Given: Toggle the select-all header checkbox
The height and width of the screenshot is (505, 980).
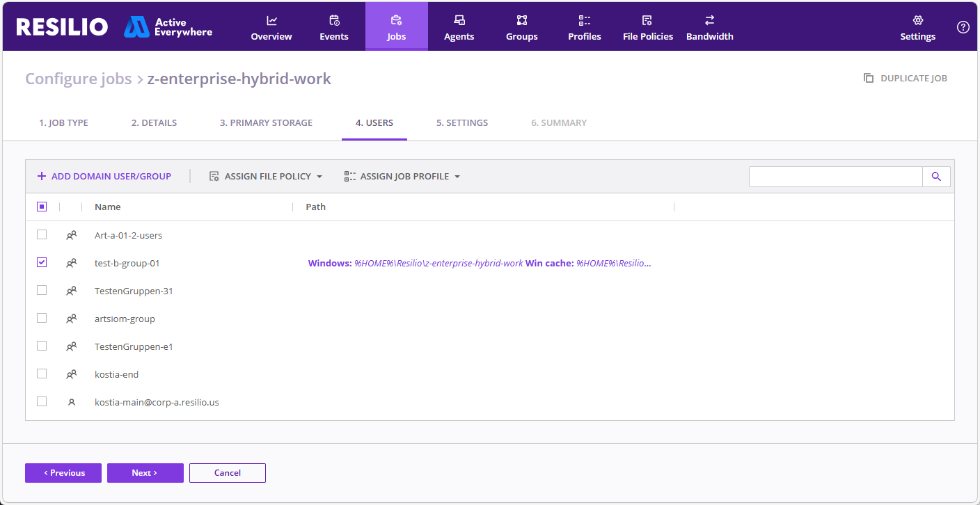Looking at the screenshot, I should 42,207.
